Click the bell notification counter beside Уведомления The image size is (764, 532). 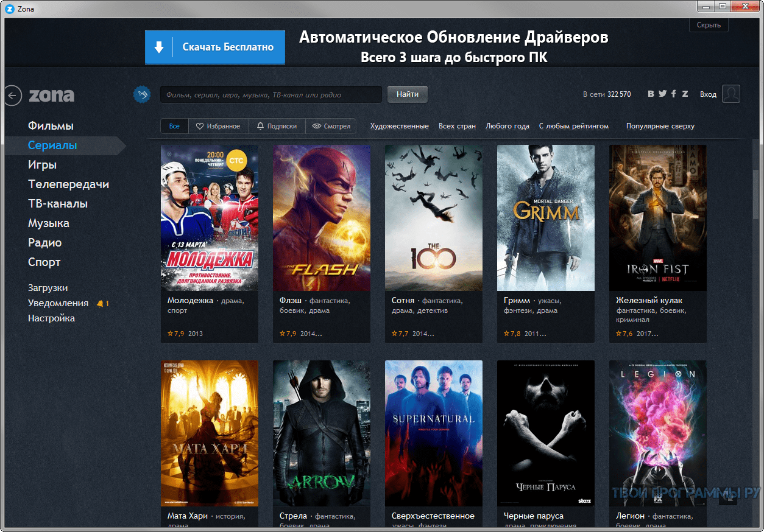(x=102, y=303)
